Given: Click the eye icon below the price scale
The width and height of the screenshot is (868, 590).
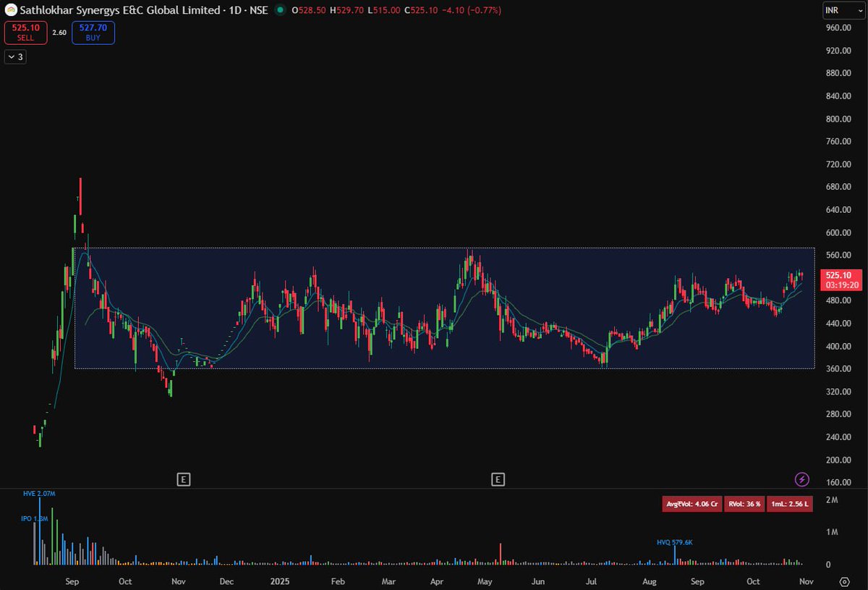Looking at the screenshot, I should click(x=843, y=581).
